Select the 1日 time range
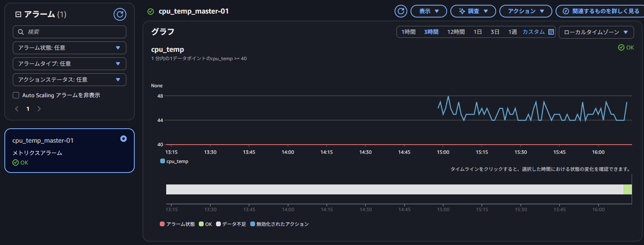644x245 pixels. tap(478, 32)
